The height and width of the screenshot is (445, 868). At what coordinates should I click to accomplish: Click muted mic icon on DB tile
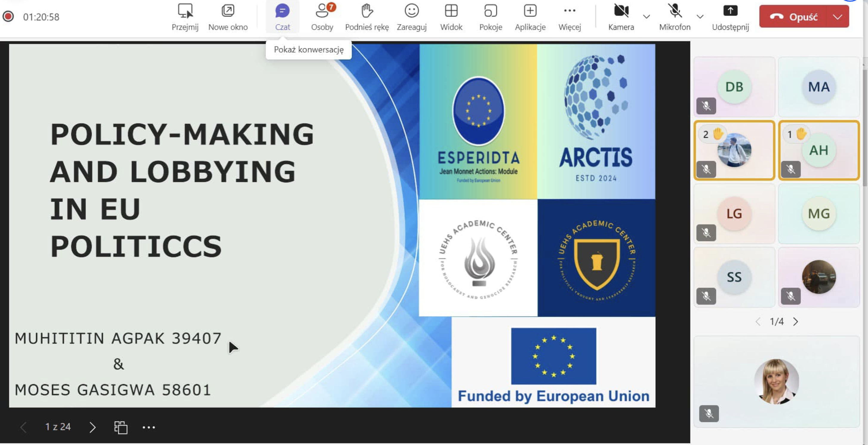706,106
